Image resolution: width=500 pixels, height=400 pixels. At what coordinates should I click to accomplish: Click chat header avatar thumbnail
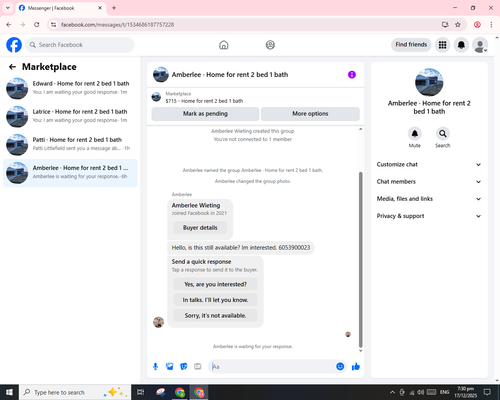pos(161,75)
